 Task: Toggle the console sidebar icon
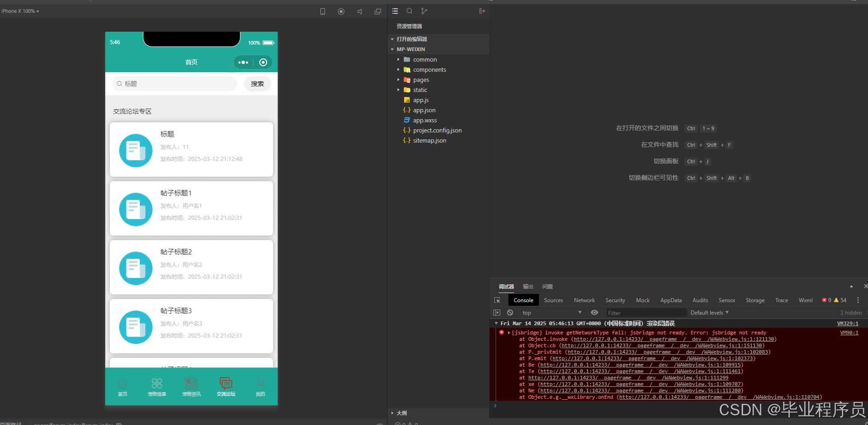pyautogui.click(x=497, y=312)
